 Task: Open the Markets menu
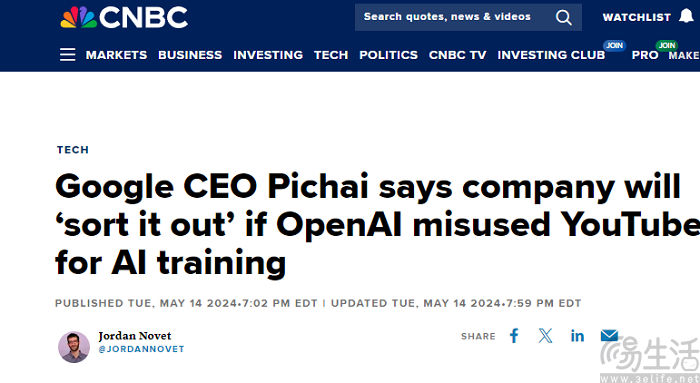click(116, 55)
